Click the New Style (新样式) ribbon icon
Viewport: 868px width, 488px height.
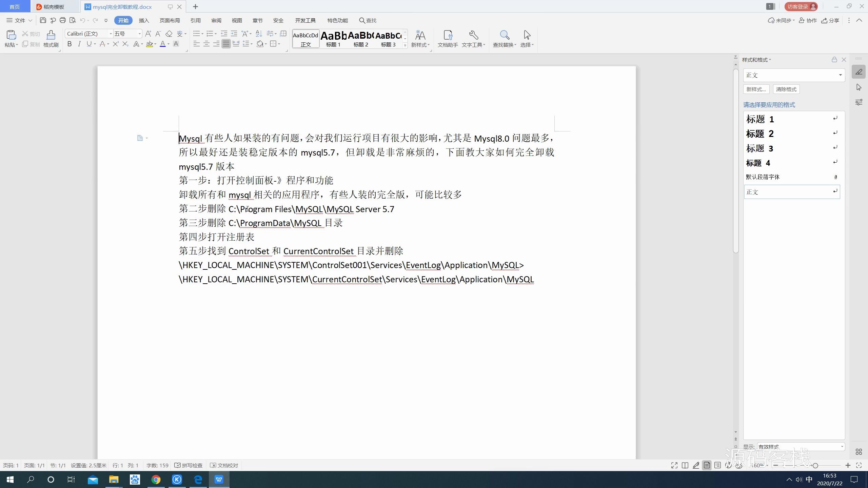pos(420,35)
